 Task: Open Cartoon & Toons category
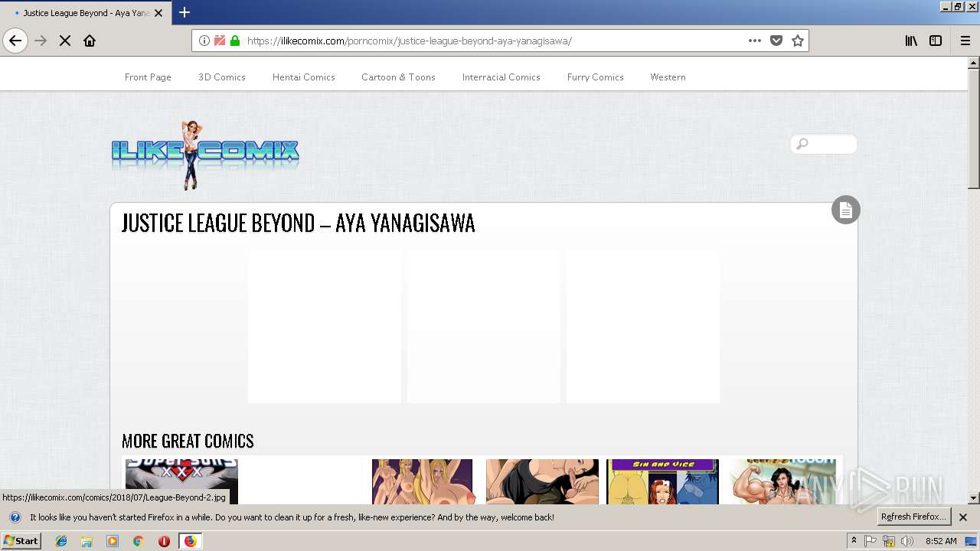coord(398,77)
